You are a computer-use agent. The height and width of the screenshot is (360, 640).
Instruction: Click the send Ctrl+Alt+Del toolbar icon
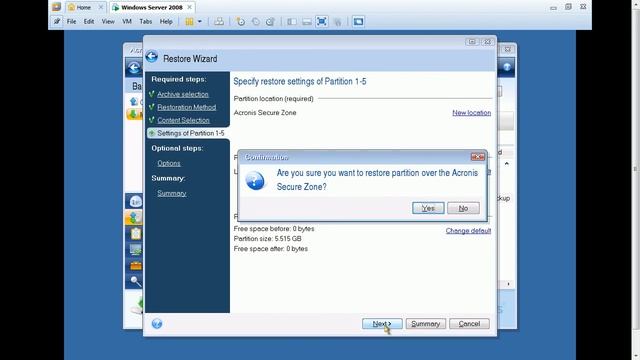coord(219,22)
